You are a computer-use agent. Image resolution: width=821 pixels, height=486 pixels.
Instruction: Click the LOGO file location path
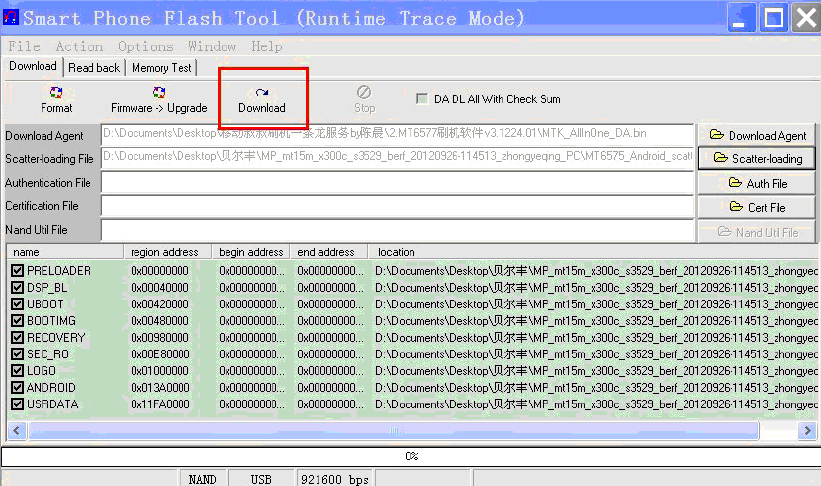point(596,371)
